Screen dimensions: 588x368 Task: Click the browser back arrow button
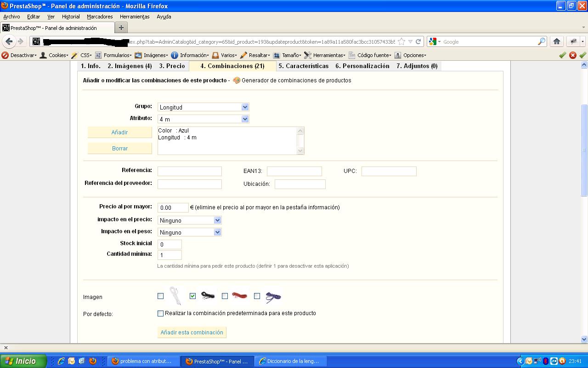pyautogui.click(x=9, y=41)
